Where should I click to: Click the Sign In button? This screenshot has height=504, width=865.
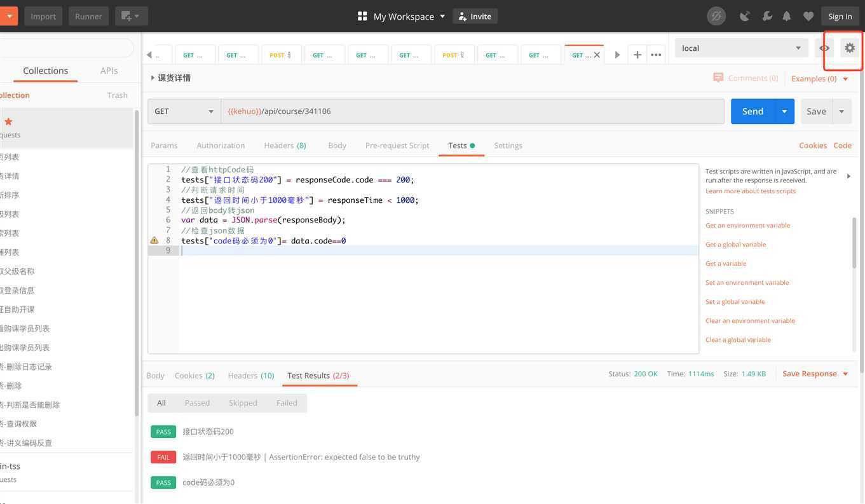[x=840, y=16]
